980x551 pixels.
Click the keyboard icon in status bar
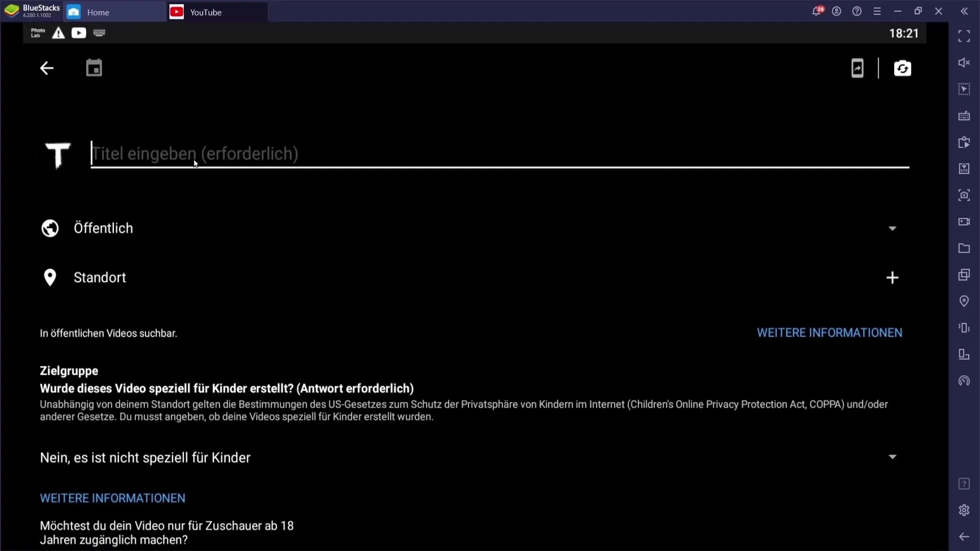point(99,32)
